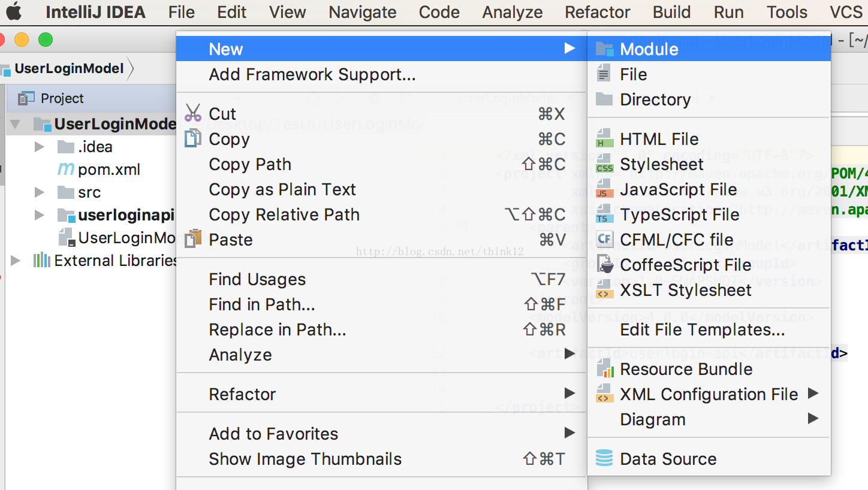
Task: Expand the src folder
Action: point(39,192)
